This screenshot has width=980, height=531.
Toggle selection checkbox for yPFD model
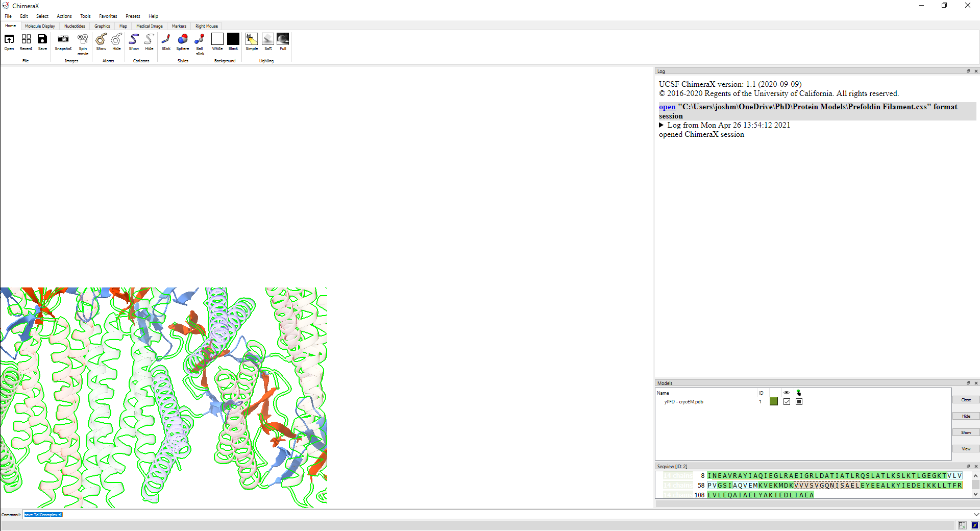tap(799, 402)
